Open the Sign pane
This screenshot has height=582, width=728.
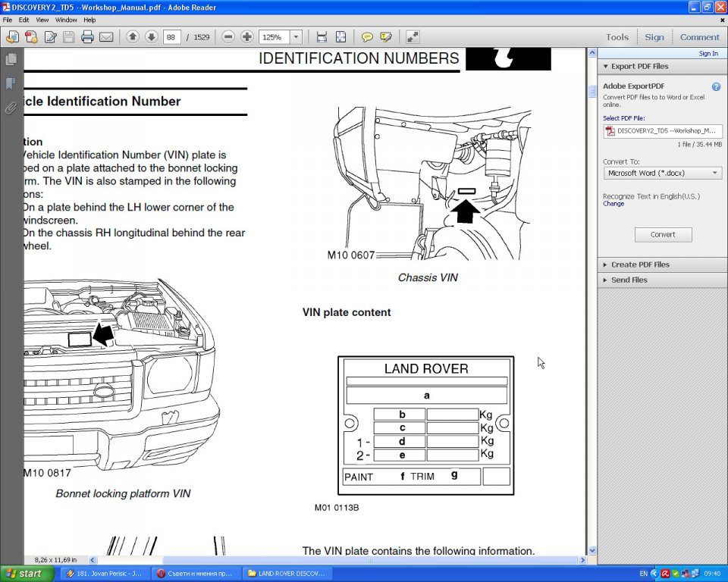click(654, 37)
